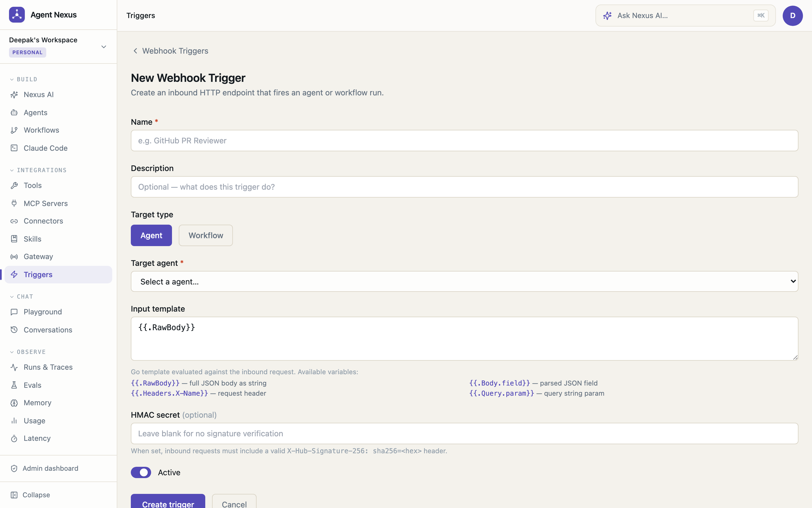Click the back chevron beside Webhook Triggers
Image resolution: width=812 pixels, height=508 pixels.
[x=135, y=51]
